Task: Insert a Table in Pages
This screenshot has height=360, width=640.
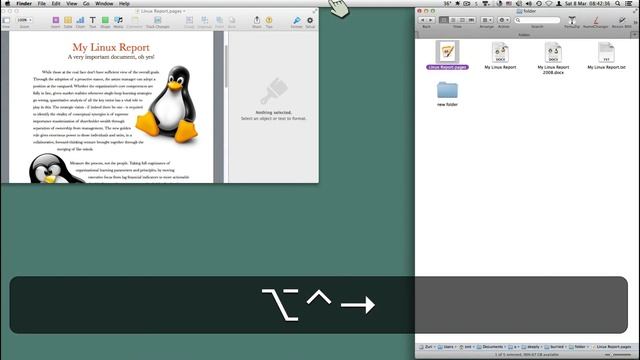Action: [x=68, y=22]
